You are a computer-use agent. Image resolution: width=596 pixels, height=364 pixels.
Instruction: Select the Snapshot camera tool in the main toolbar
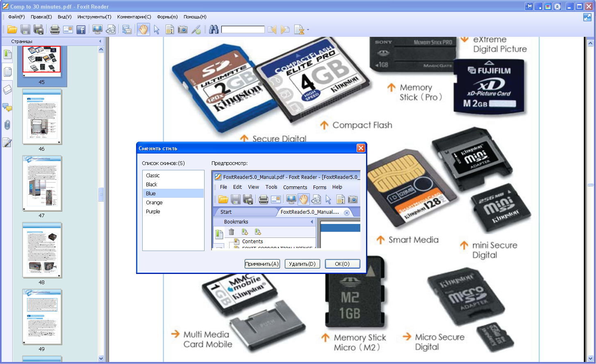(x=183, y=29)
